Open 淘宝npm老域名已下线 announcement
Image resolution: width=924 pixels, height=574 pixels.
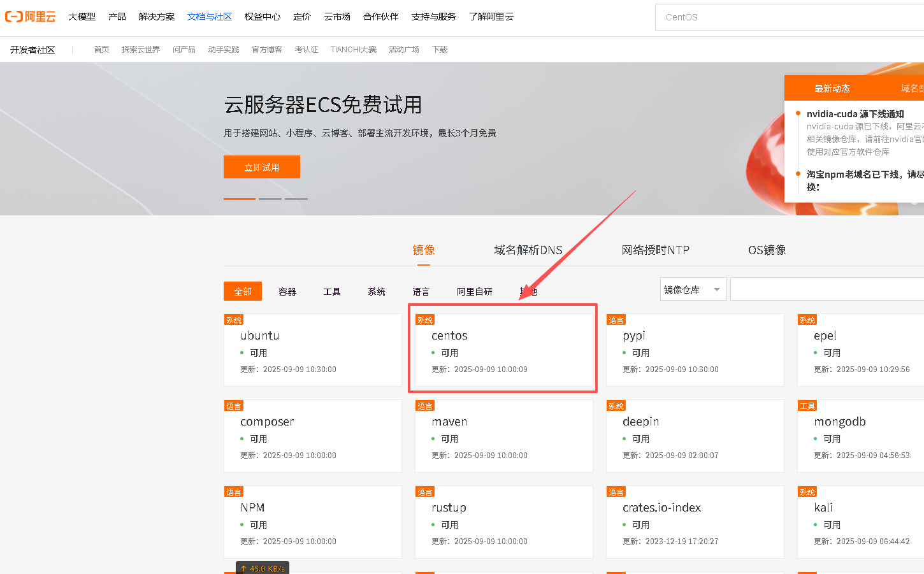point(865,180)
